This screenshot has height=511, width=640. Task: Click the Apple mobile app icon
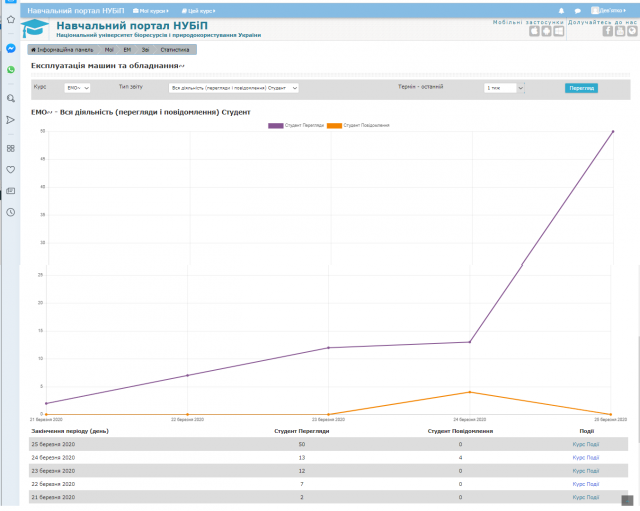[x=534, y=30]
